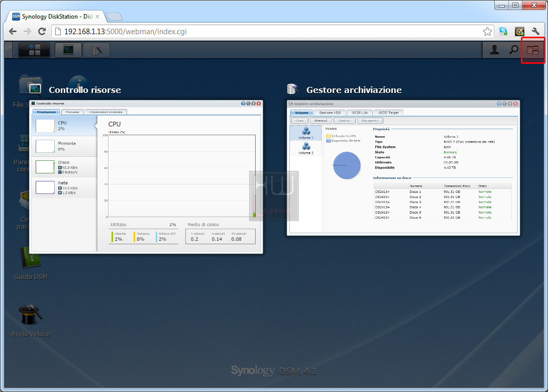Click help icon in Gestore archiviazione window

pyautogui.click(x=499, y=104)
